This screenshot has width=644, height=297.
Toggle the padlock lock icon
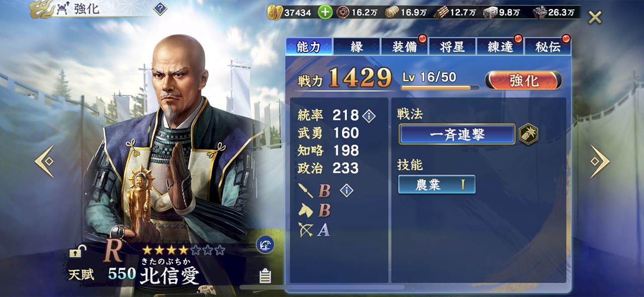(x=77, y=250)
